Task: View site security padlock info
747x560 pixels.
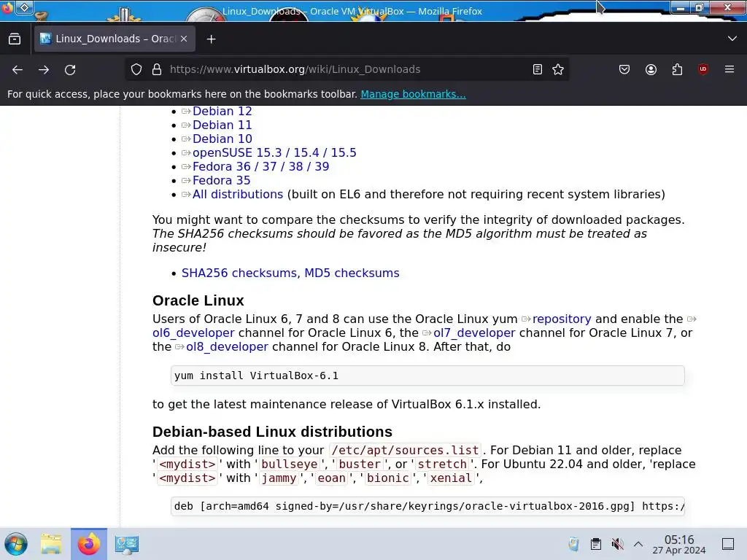Action: (157, 69)
